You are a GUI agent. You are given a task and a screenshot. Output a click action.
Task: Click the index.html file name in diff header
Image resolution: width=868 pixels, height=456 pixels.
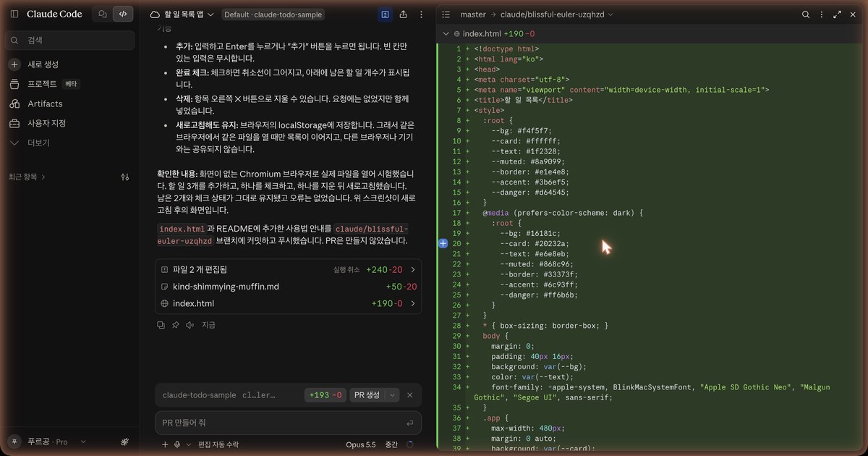click(482, 33)
